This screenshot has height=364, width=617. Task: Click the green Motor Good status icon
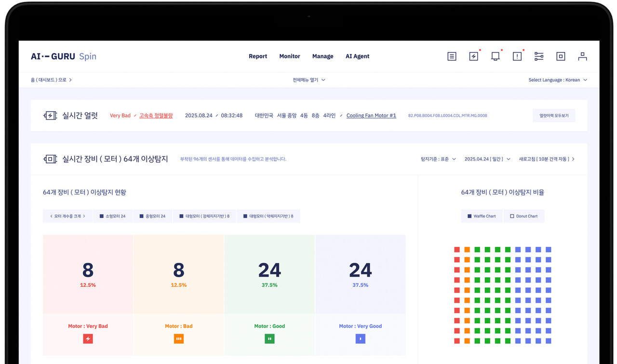269,339
